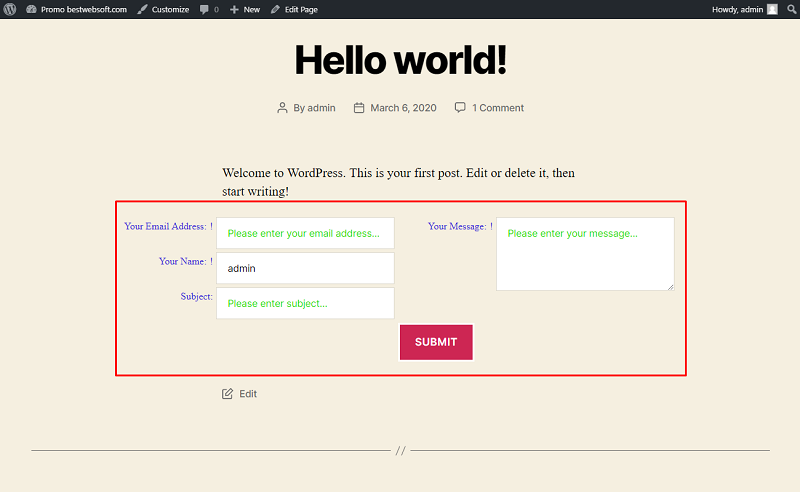Screen dimensions: 800x492
Task: Click the pencil edit icon below the form
Action: pos(228,393)
